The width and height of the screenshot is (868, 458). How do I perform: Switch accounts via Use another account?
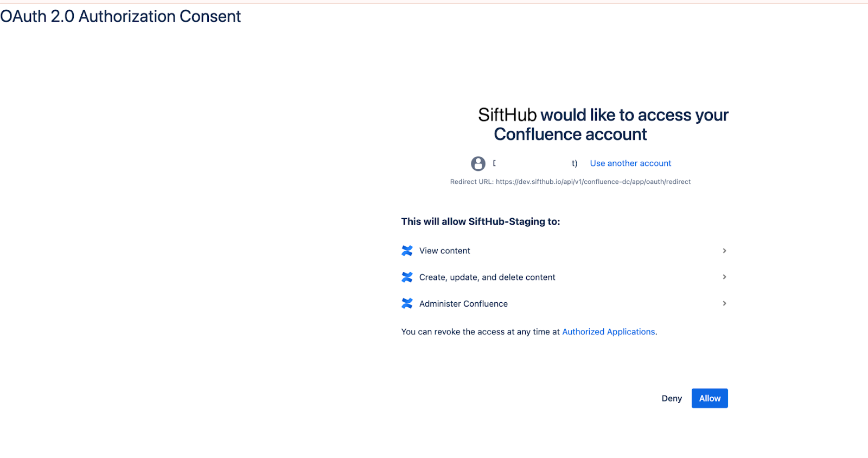click(630, 163)
